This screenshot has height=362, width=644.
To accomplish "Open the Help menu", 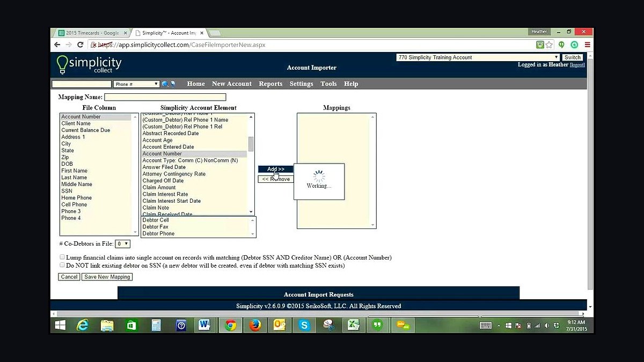I will click(x=351, y=84).
